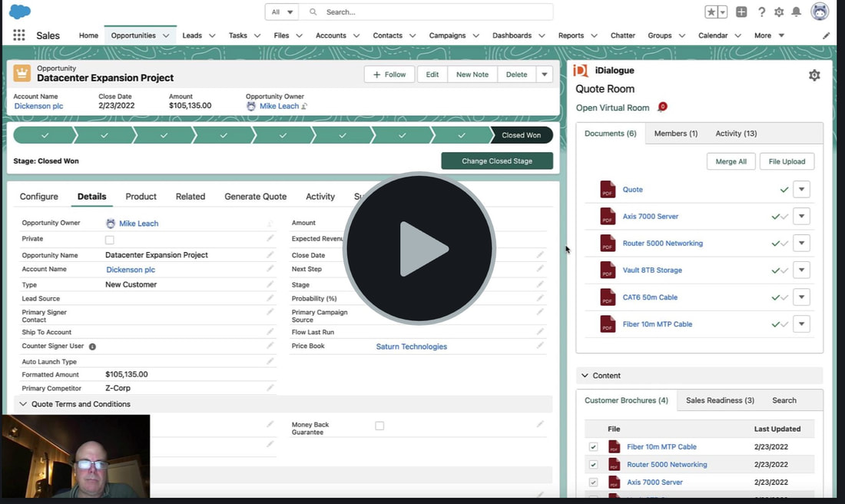Viewport: 845px width, 504px height.
Task: Click the Closed Won stage in path
Action: (x=521, y=135)
